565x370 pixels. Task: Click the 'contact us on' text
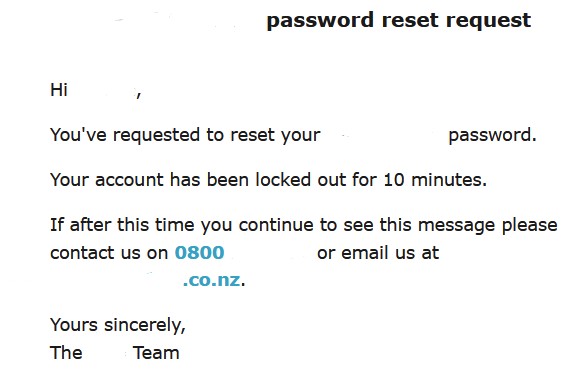coord(109,253)
